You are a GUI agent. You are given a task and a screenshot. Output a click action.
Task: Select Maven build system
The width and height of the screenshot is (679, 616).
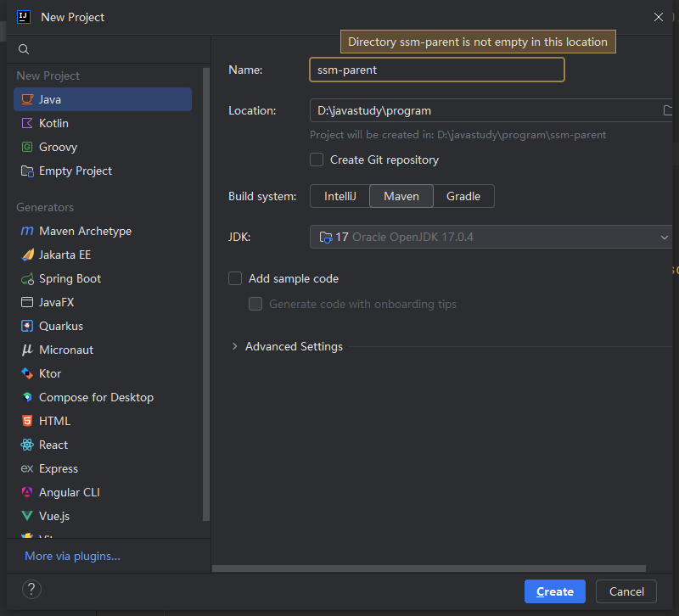point(401,196)
